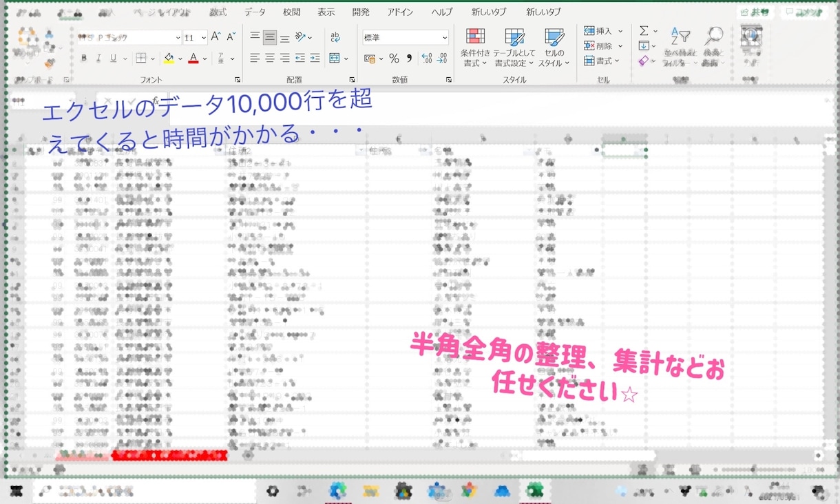Image resolution: width=840 pixels, height=504 pixels.
Task: Apply percent style
Action: [x=394, y=59]
